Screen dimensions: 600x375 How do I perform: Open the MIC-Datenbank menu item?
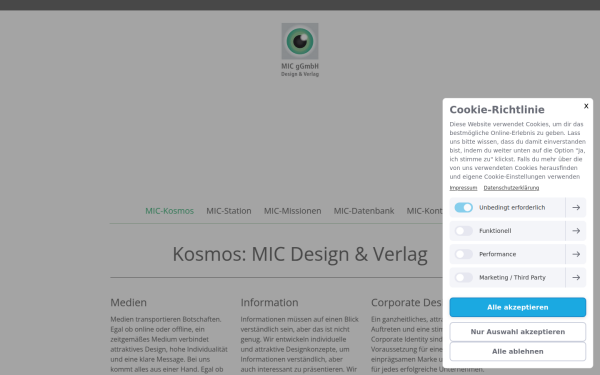click(364, 211)
